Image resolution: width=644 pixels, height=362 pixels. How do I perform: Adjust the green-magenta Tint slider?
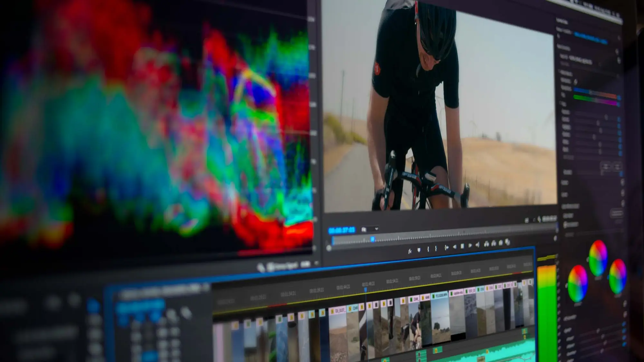(596, 99)
